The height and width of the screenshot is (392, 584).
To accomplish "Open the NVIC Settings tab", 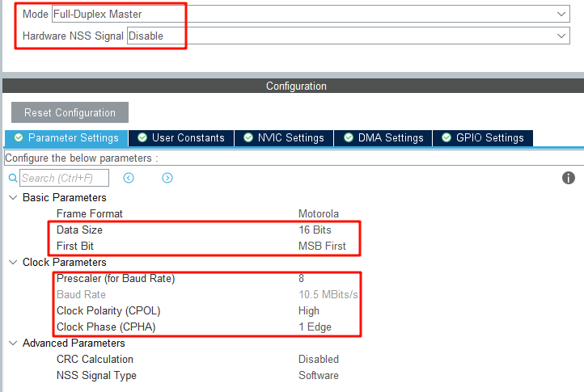I will coord(284,138).
